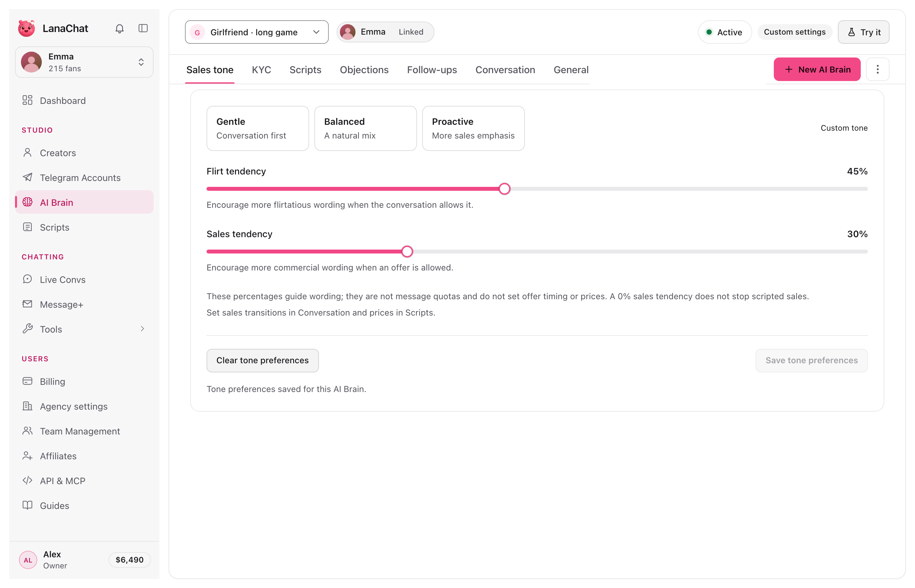Go to Billing
This screenshot has width=915, height=588.
click(x=84, y=382)
